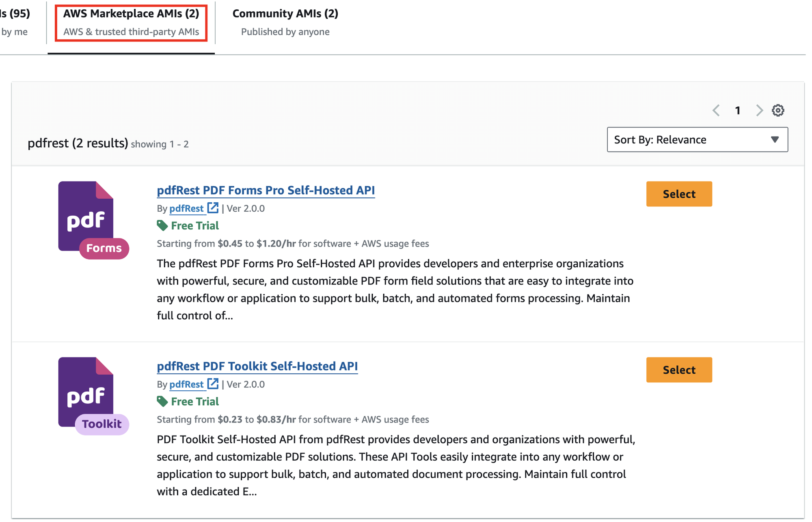Click the Free Trial tag on Forms Pro listing
812x522 pixels.
188,225
